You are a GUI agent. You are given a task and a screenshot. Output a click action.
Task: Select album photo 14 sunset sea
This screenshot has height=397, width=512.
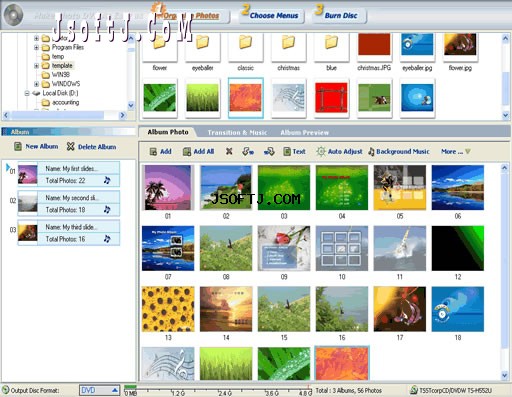[226, 309]
